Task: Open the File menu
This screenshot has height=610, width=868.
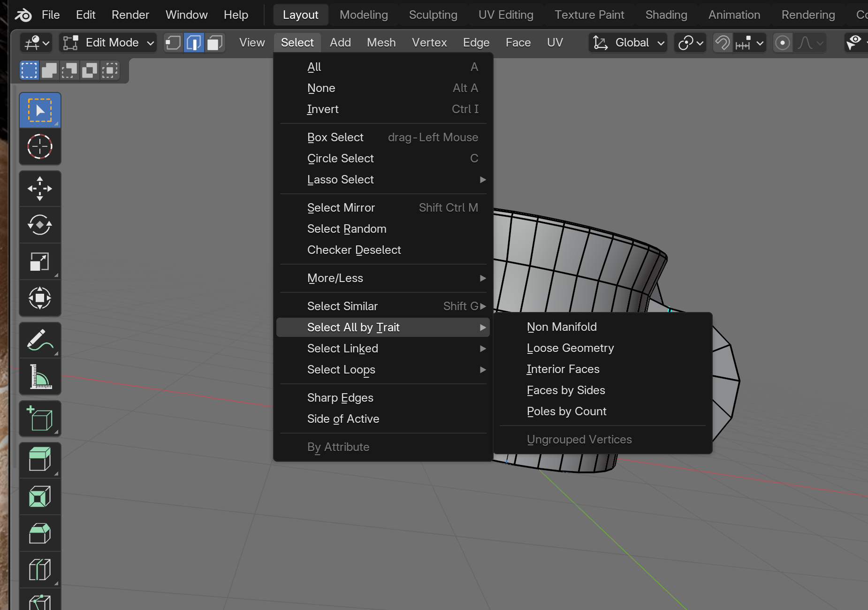Action: (x=51, y=15)
